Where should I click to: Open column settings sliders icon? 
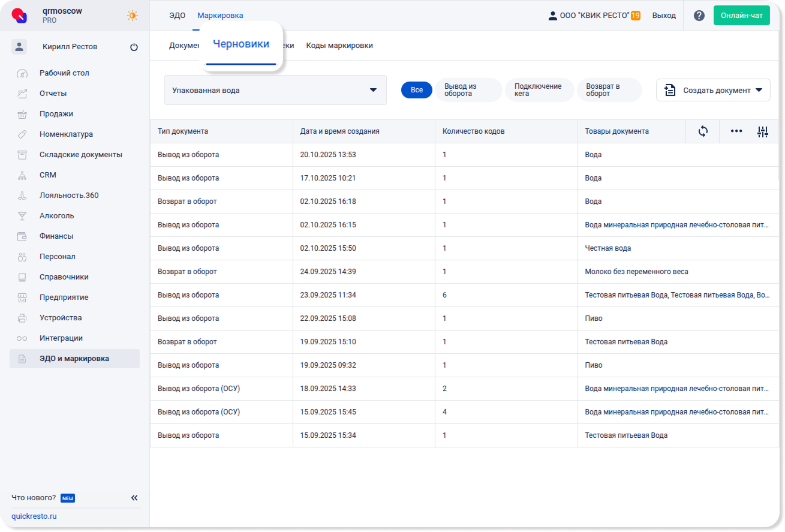tap(762, 132)
